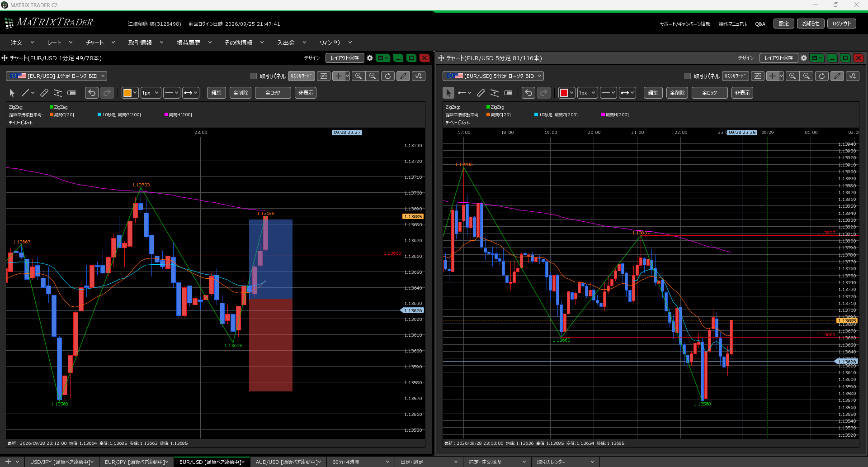Toggle 非表示 for drawings in the 1分足 chart

point(306,93)
